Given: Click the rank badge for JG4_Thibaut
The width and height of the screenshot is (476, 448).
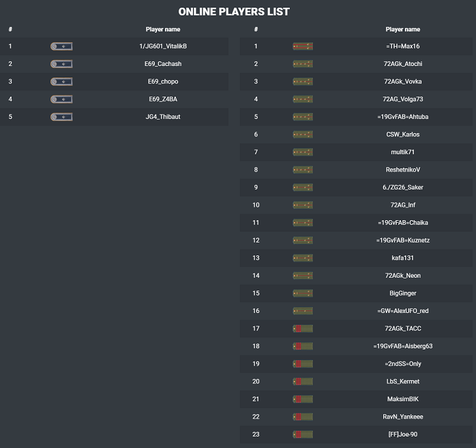Looking at the screenshot, I should pyautogui.click(x=61, y=116).
